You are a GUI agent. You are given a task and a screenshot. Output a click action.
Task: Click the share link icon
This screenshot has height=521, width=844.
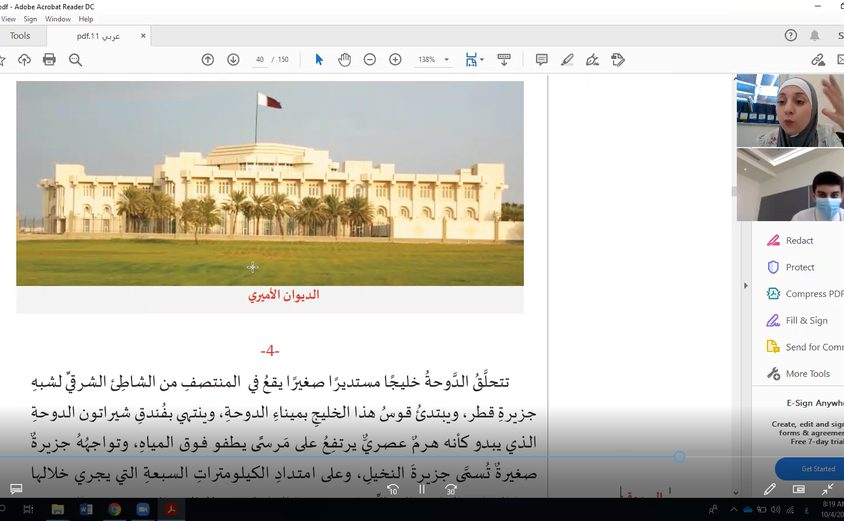(818, 60)
